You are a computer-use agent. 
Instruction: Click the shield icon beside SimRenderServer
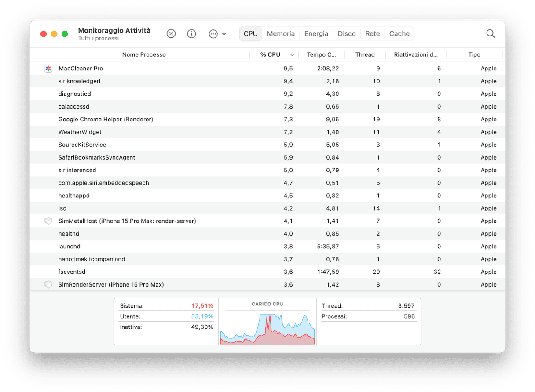coord(48,285)
